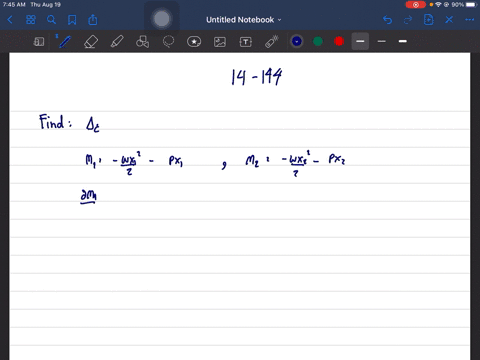The height and width of the screenshot is (360, 480).
Task: Add a new page
Action: point(429,20)
